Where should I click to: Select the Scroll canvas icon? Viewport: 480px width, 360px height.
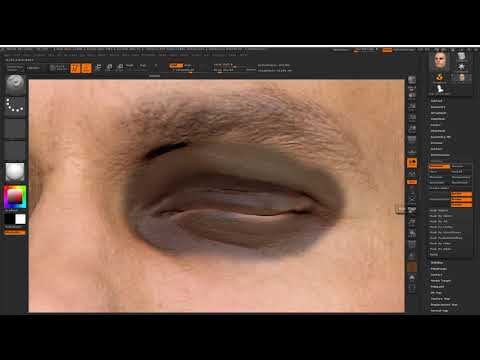point(412,96)
